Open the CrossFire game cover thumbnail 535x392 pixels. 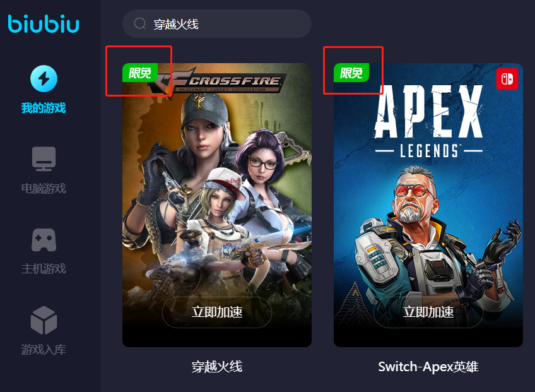pos(217,205)
